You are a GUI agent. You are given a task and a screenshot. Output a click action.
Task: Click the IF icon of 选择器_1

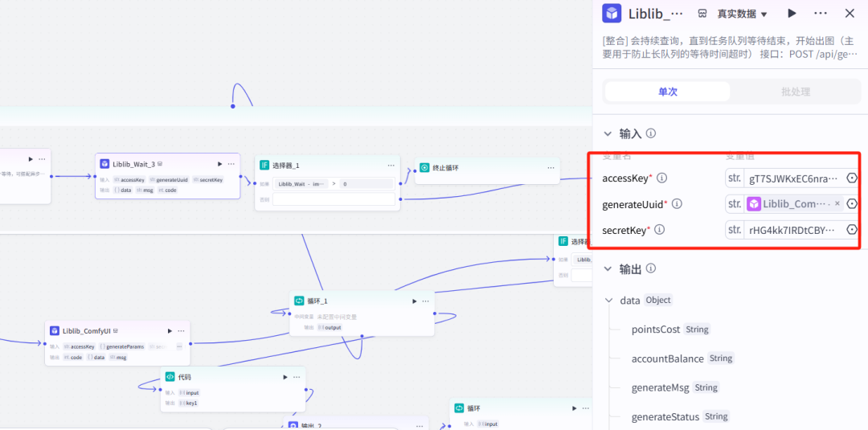pos(264,165)
